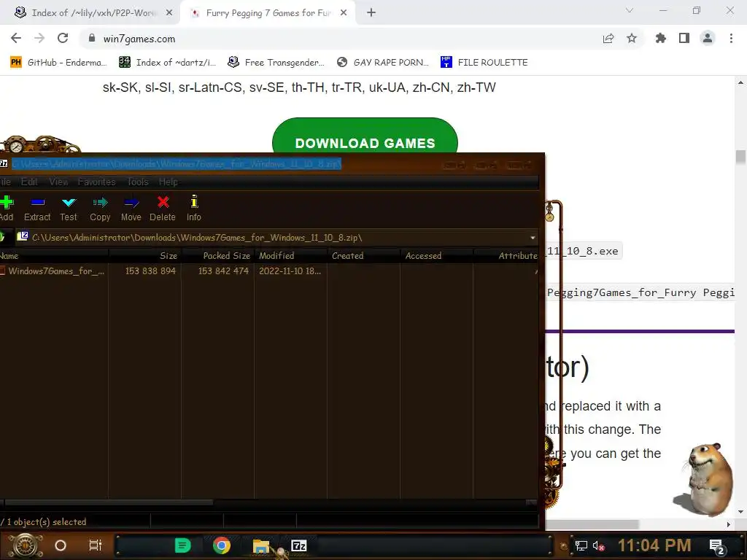This screenshot has width=747, height=560.
Task: Click muted volume tray icon
Action: pos(598,545)
